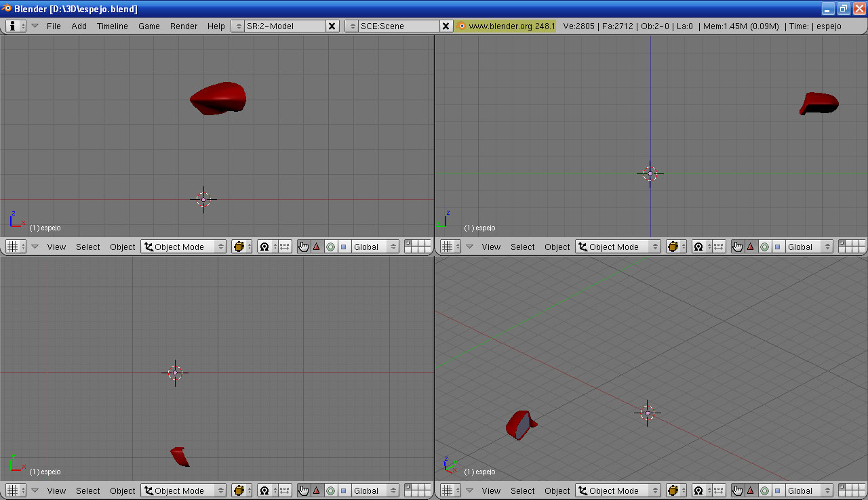
Task: Select scale manipulator square in top-right viewport
Action: [x=778, y=247]
